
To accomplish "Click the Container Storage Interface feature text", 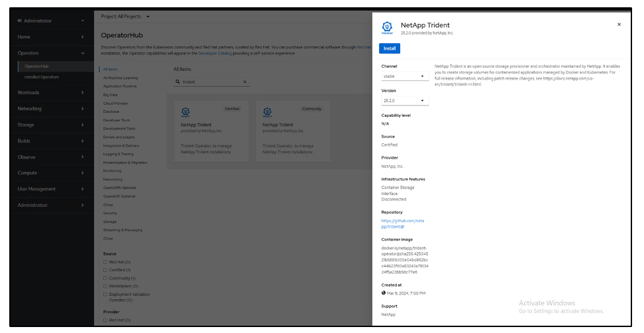I will click(398, 190).
